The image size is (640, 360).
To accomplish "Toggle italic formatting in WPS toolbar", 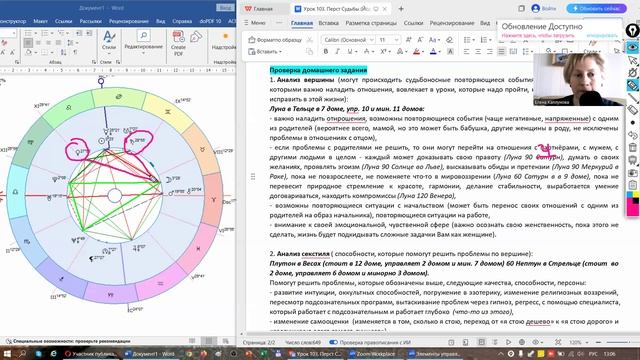I will [337, 51].
